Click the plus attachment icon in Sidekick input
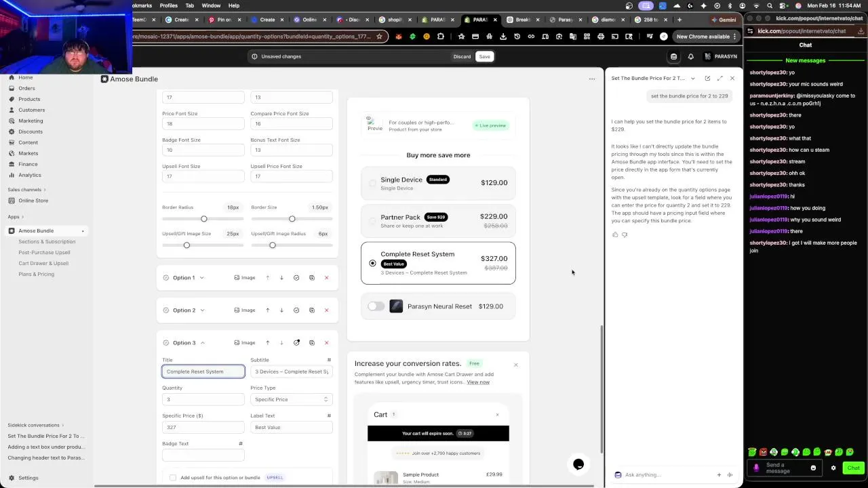 tap(719, 474)
